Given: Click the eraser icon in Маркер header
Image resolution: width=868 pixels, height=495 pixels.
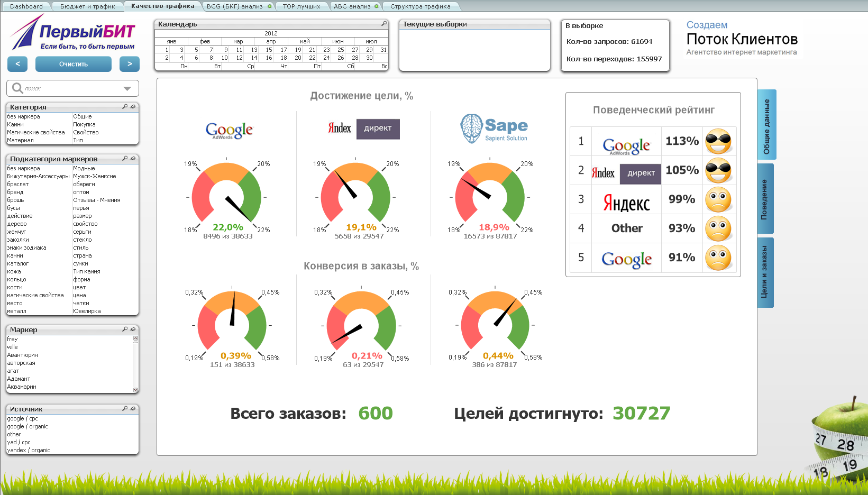Looking at the screenshot, I should point(133,329).
